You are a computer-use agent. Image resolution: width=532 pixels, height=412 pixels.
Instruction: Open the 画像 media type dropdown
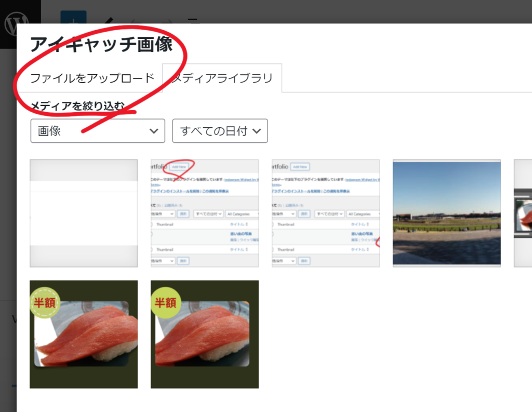coord(97,131)
